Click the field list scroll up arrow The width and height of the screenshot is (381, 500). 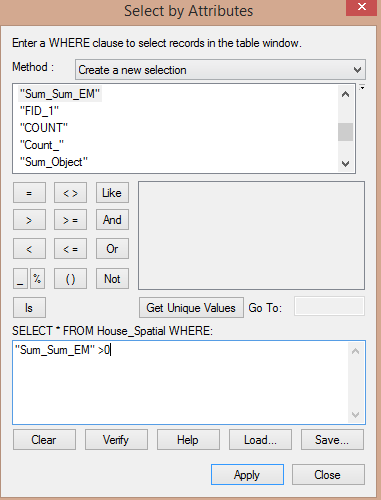[346, 94]
